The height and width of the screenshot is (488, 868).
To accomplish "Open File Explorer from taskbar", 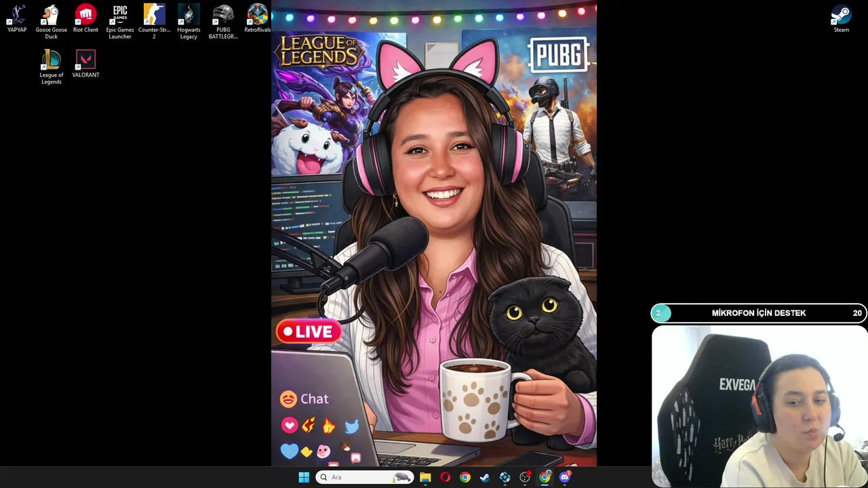I will point(425,477).
